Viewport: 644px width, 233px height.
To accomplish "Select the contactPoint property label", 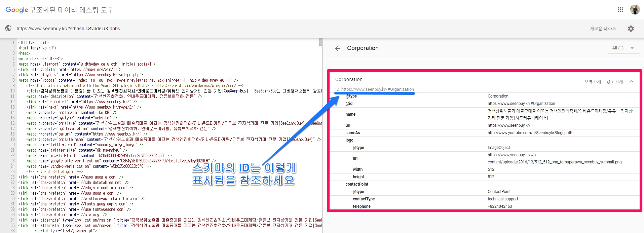I will (x=357, y=184).
